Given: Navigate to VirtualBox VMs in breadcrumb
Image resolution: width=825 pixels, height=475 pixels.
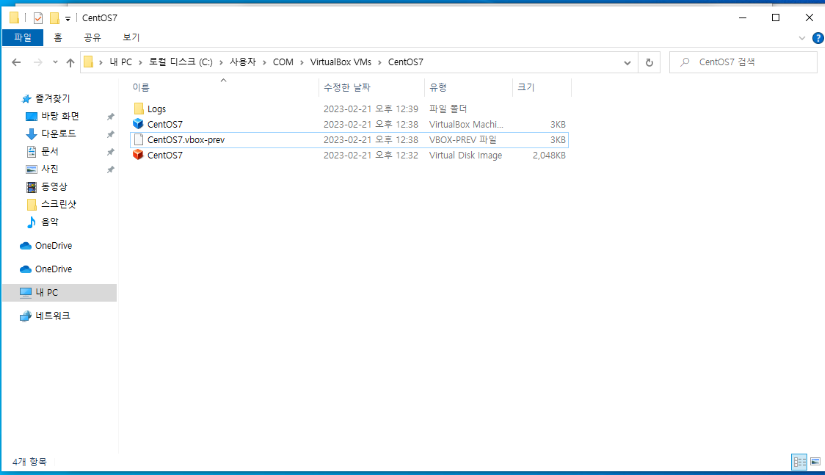Looking at the screenshot, I should [340, 62].
